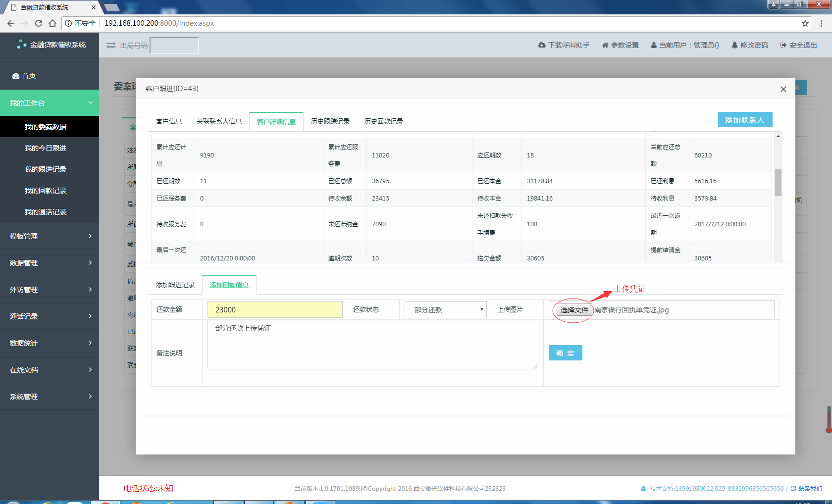
Task: Click 确定 to submit repayment
Action: click(566, 353)
